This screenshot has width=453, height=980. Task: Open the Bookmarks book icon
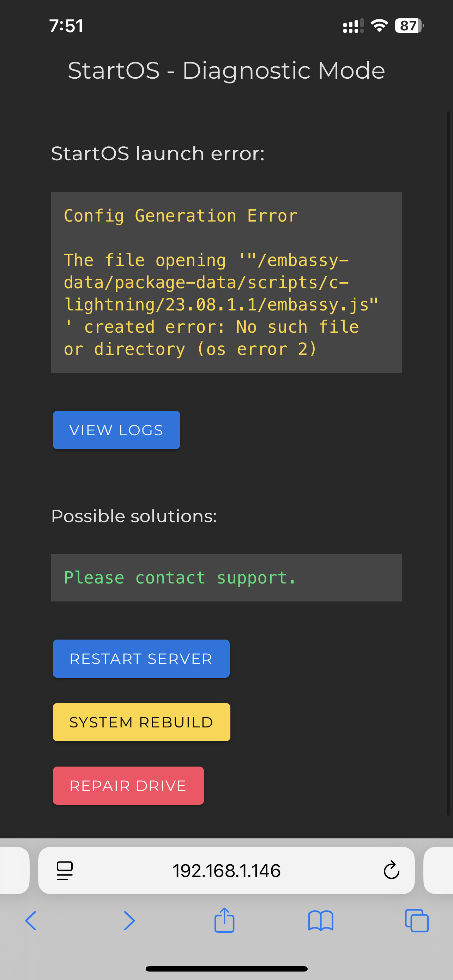pos(321,921)
